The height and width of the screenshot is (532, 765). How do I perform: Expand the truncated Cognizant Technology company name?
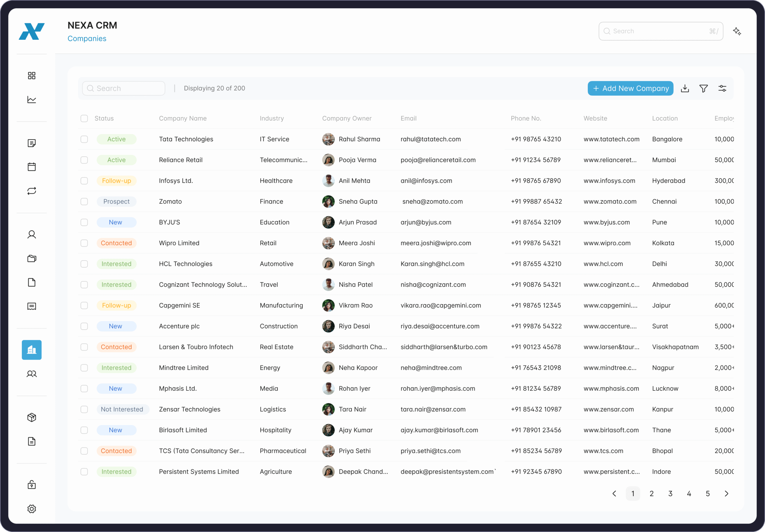[x=203, y=284]
